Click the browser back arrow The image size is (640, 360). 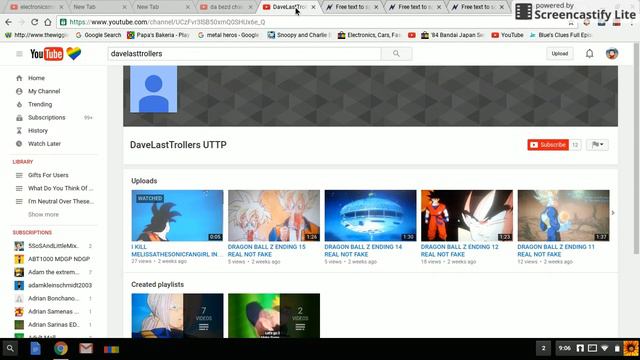tap(9, 22)
